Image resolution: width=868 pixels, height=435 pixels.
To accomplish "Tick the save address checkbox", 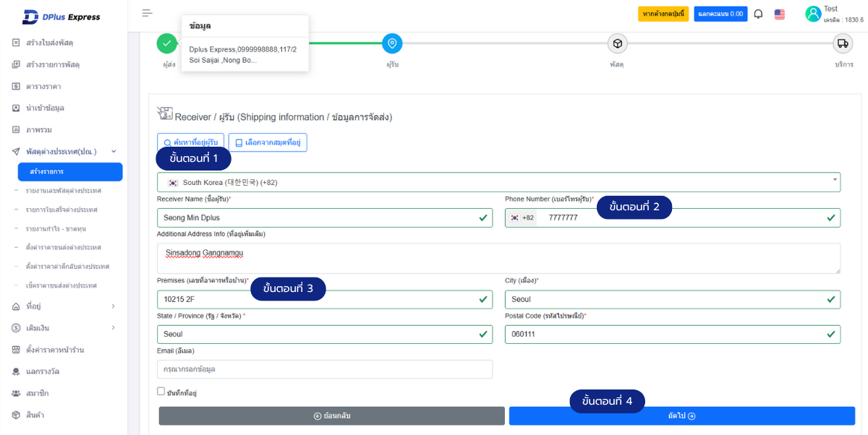I will [x=161, y=391].
